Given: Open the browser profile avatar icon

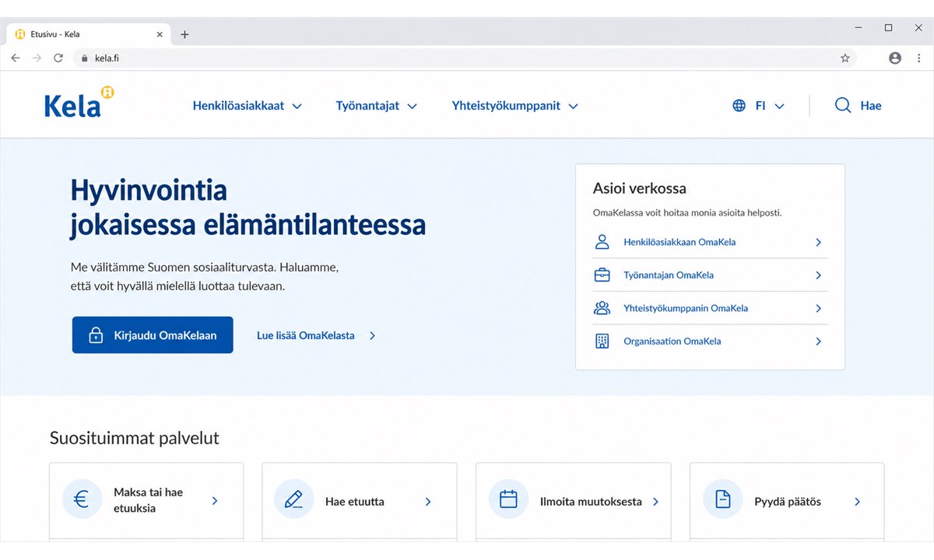Looking at the screenshot, I should (895, 58).
